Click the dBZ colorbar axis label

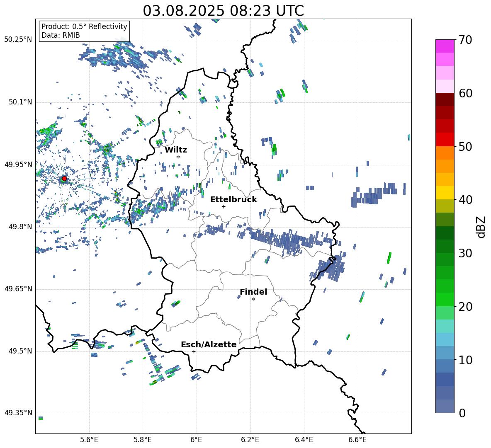point(481,227)
